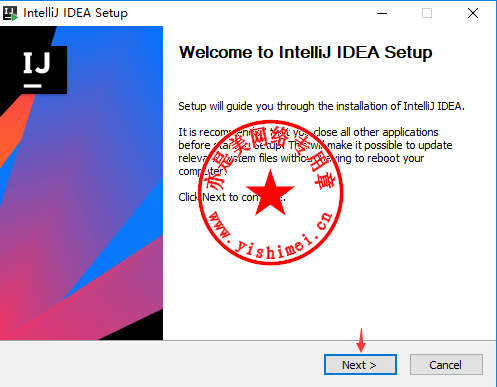Click the black corner at banner bottom
This screenshot has height=387, width=497.
(140, 328)
